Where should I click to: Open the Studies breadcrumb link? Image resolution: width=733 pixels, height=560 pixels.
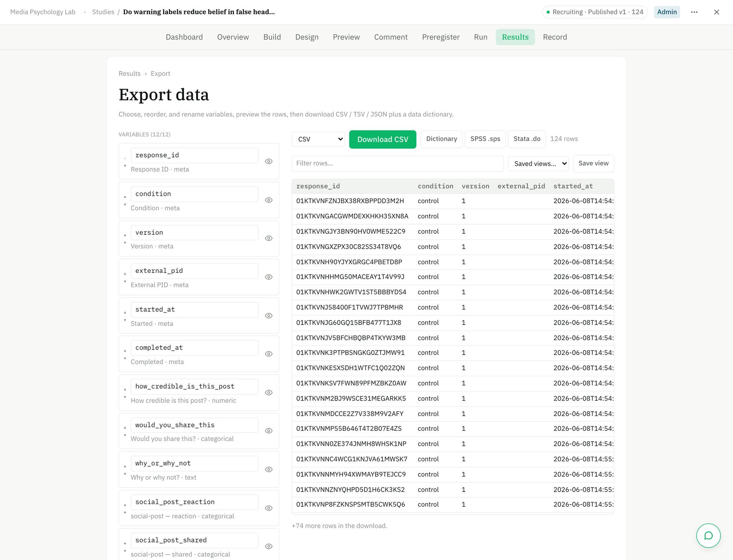click(x=103, y=12)
